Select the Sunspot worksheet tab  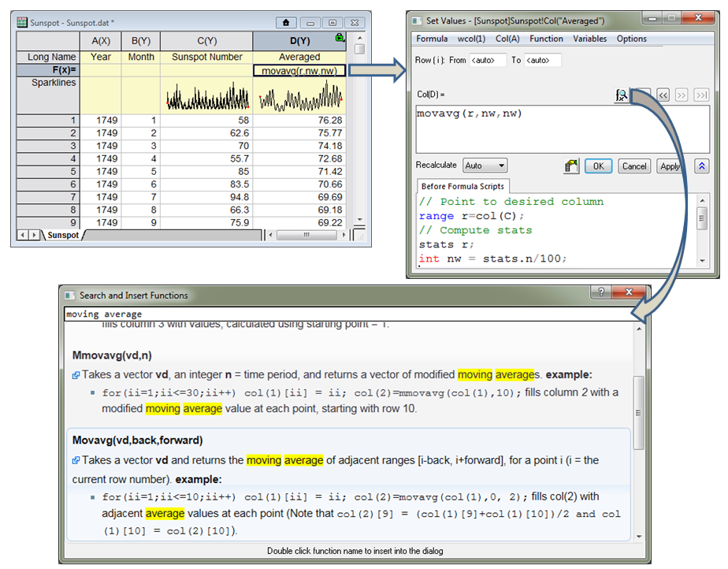coord(62,235)
